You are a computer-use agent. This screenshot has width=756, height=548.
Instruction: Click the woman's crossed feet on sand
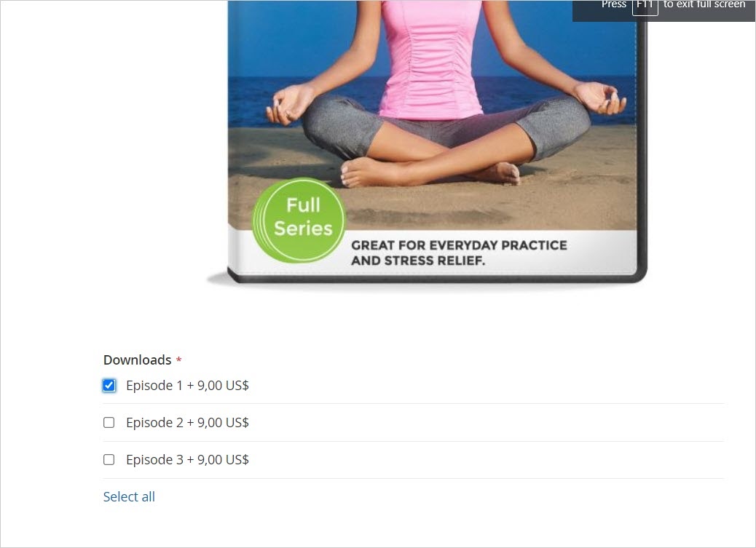click(429, 173)
